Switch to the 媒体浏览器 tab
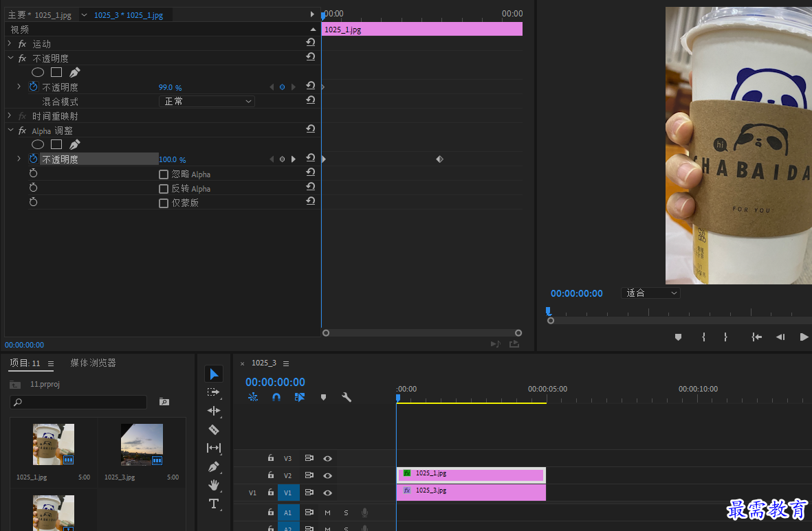 (94, 363)
